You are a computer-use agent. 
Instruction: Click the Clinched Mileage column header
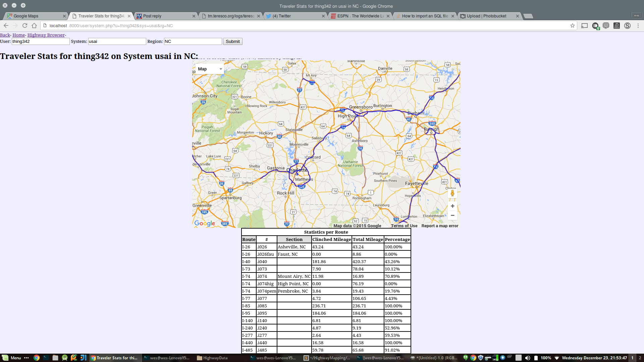click(x=331, y=239)
